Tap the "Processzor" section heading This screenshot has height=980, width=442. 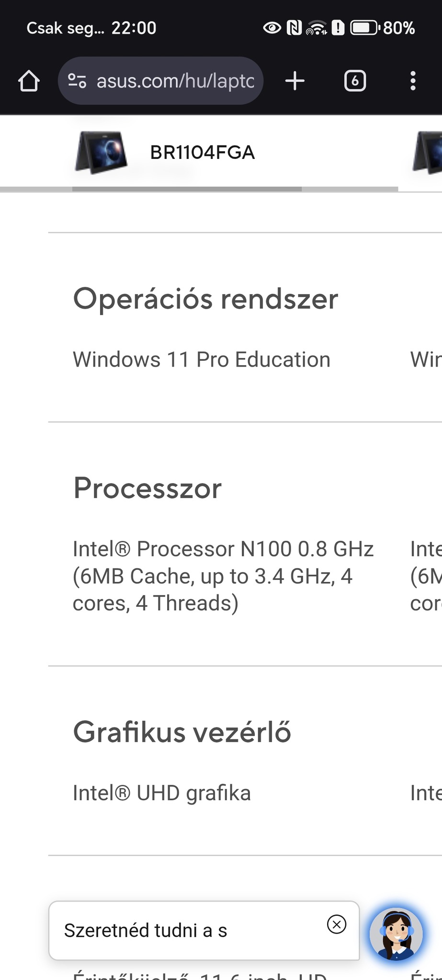coord(147,489)
